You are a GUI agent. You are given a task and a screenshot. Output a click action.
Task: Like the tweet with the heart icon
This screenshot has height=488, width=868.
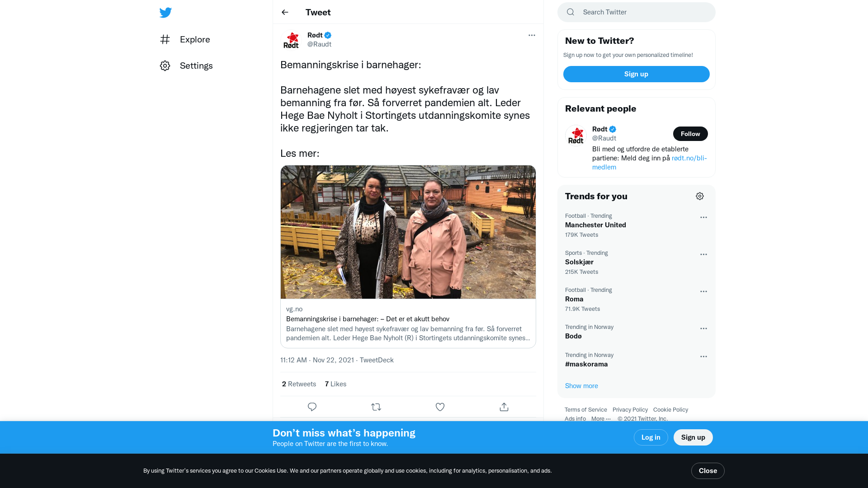pos(440,407)
